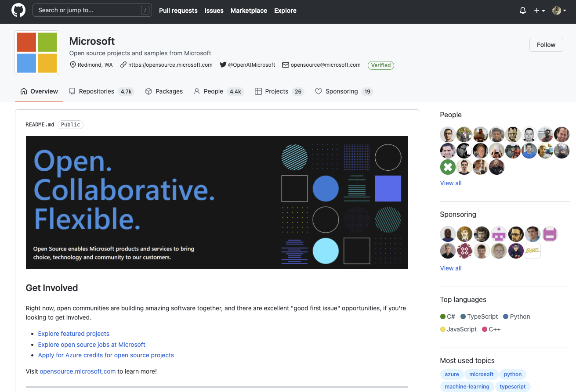Select TypeScript in Top languages
This screenshot has height=392, width=576.
479,316
